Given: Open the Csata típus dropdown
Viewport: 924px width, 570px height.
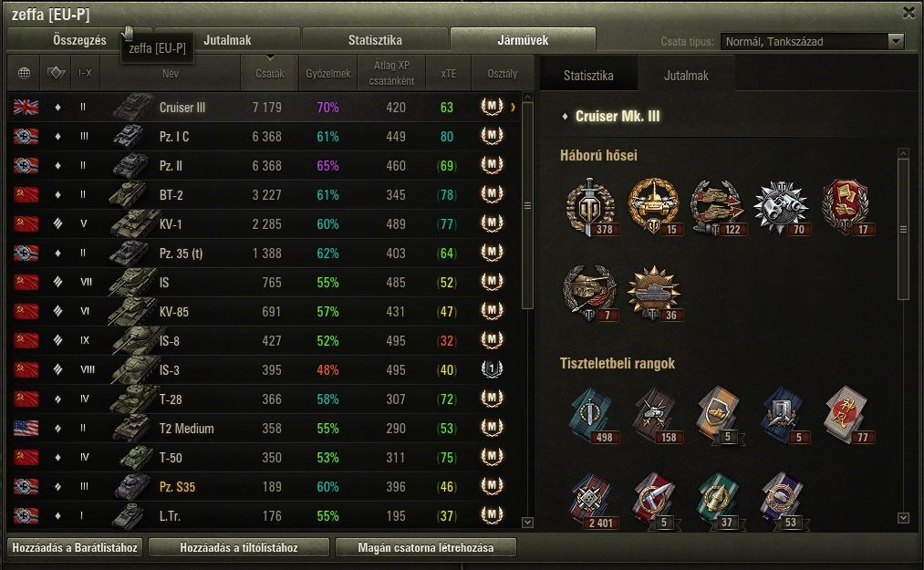Looking at the screenshot, I should click(812, 41).
